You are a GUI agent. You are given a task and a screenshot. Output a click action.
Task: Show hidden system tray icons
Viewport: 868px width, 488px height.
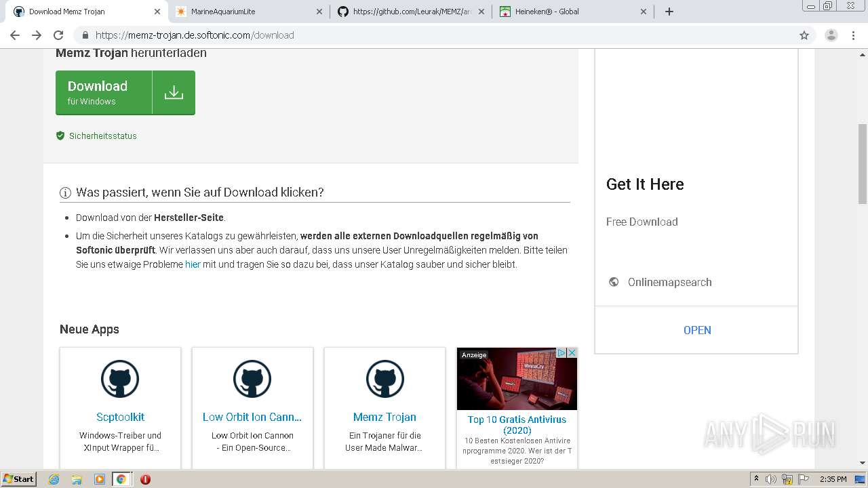756,479
